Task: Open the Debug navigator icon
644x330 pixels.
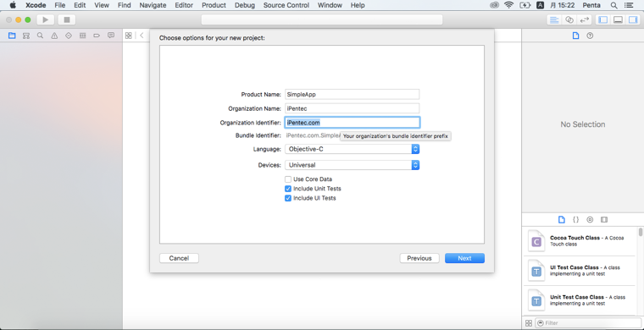Action: pyautogui.click(x=82, y=36)
